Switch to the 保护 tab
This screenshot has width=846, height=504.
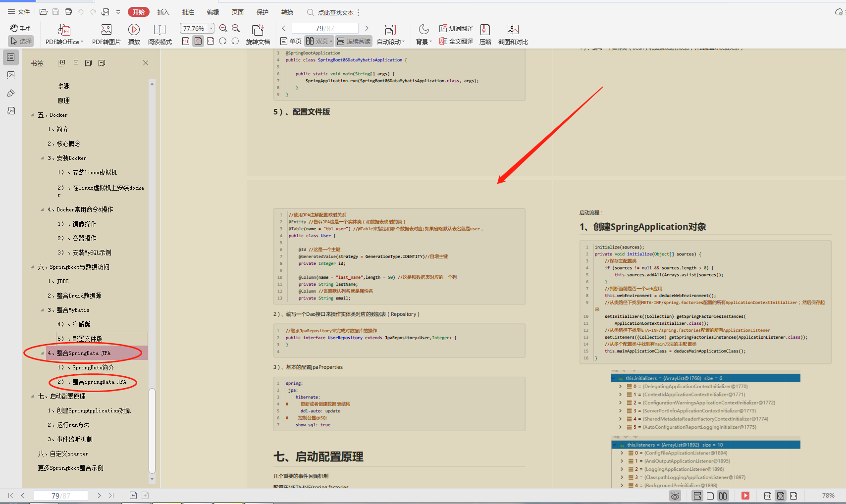(x=263, y=12)
